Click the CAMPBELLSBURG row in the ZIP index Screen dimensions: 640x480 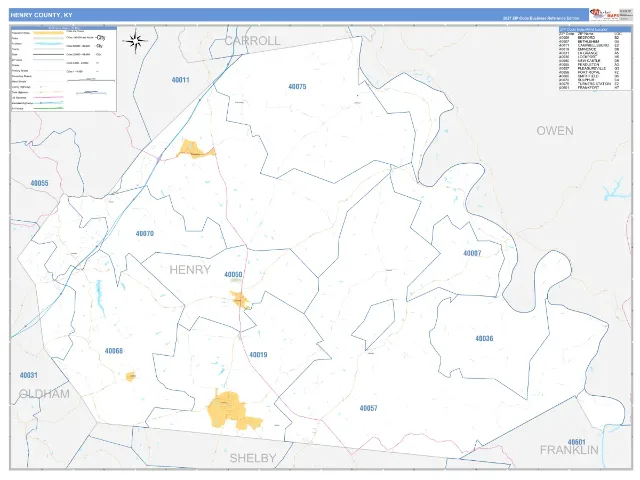(593, 45)
